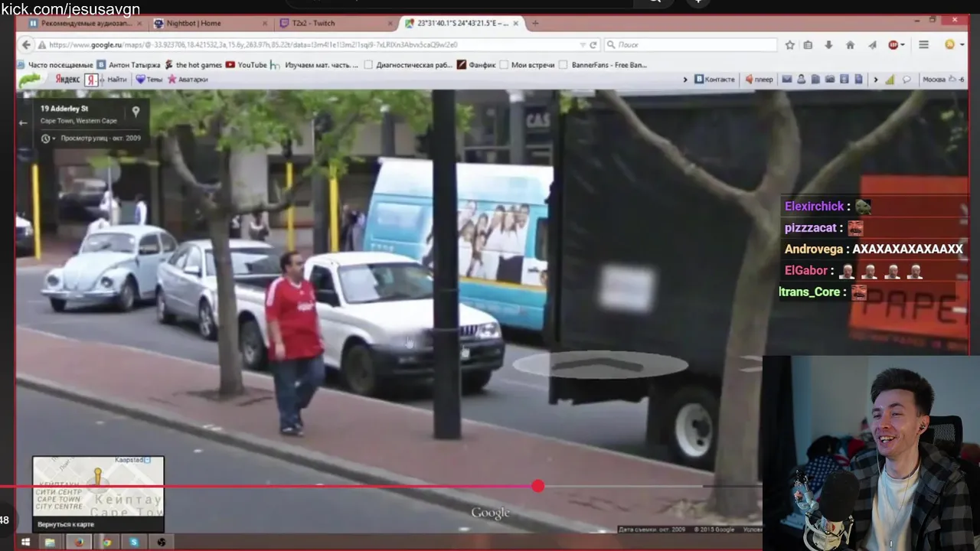This screenshot has width=980, height=551.
Task: Click the paper plane send icon
Action: (872, 45)
